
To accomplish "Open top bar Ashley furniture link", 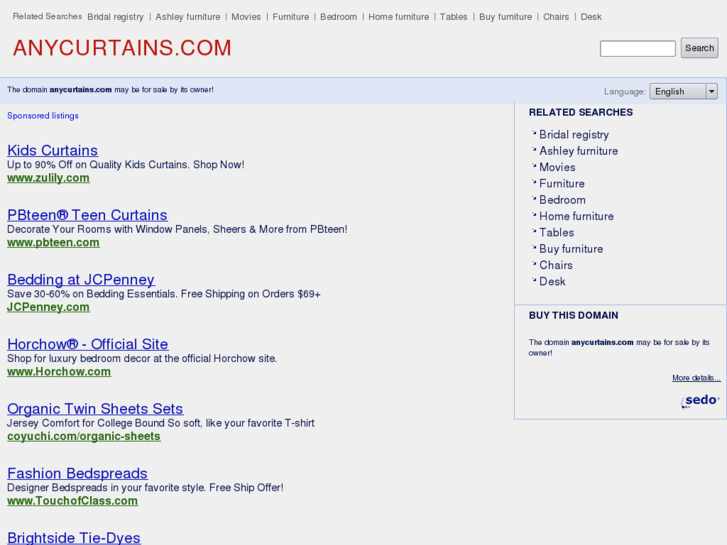I will click(x=188, y=17).
